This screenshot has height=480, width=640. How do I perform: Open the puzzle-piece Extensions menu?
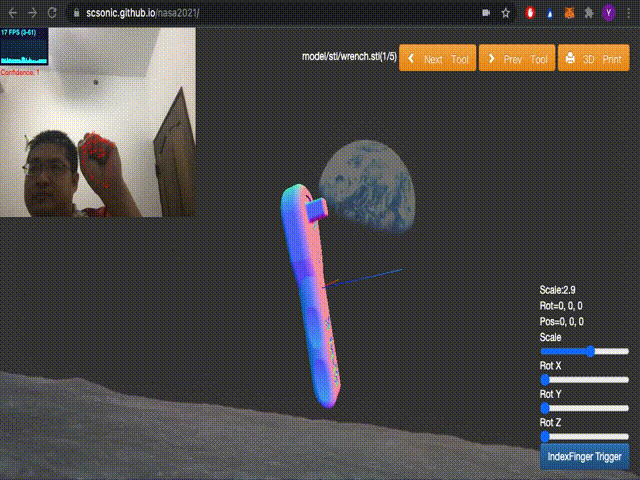tap(590, 13)
